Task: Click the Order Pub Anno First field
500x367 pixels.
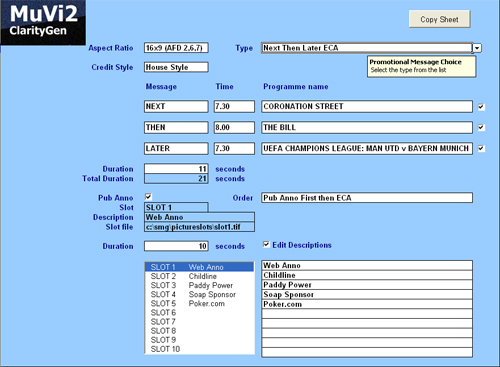Action: tap(367, 198)
